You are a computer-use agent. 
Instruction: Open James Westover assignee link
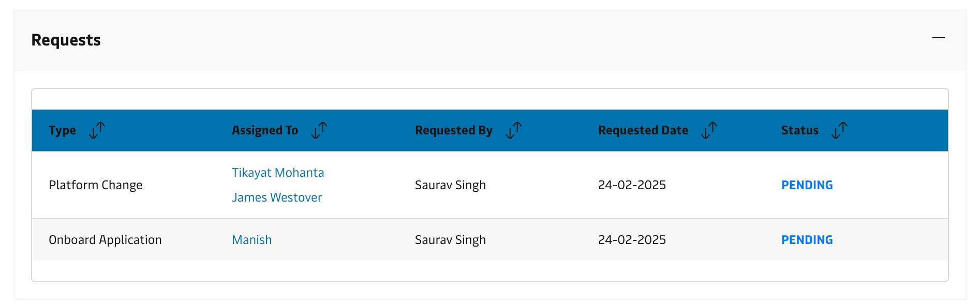pyautogui.click(x=277, y=197)
